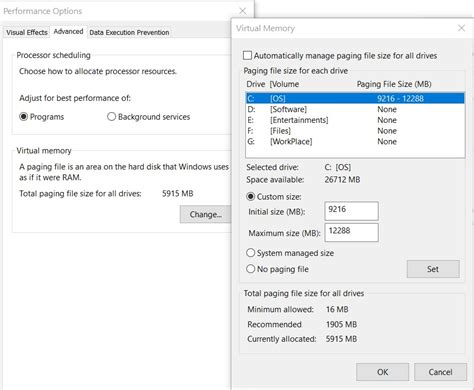The width and height of the screenshot is (474, 390).
Task: Click the Maximum size (MB) input field
Action: point(351,232)
